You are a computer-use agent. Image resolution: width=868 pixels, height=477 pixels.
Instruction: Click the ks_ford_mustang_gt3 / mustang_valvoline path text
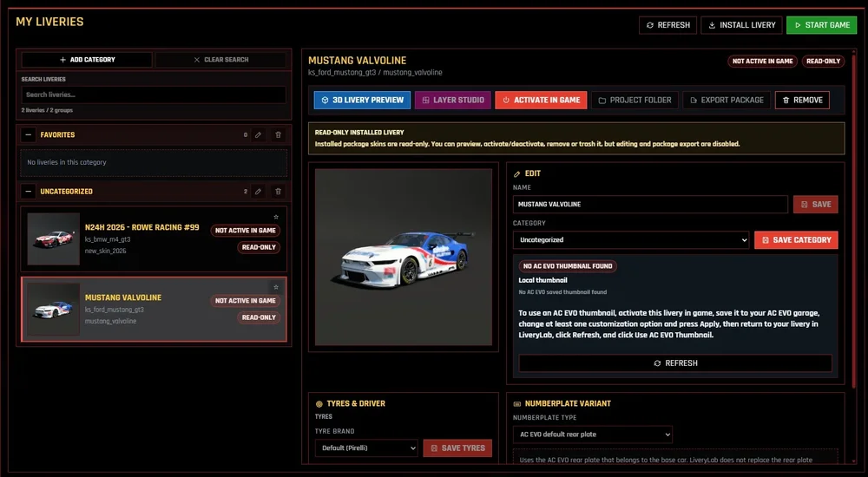(375, 73)
